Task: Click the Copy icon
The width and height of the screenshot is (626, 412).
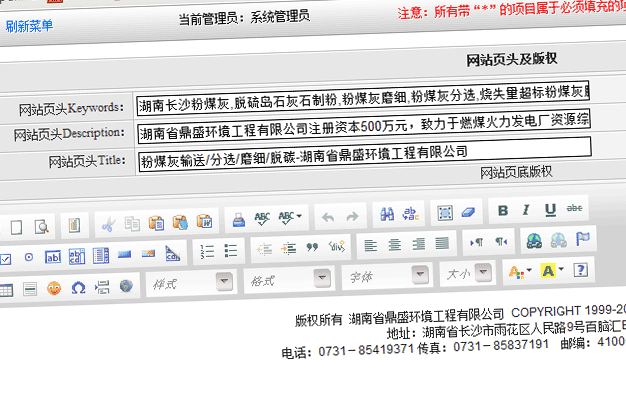Action: 132,223
